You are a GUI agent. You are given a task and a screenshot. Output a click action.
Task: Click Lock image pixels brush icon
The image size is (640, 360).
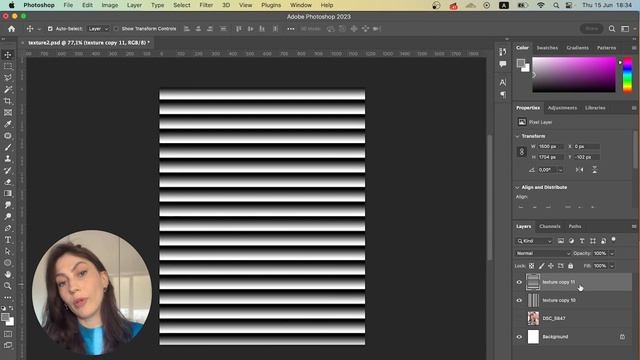click(x=541, y=266)
